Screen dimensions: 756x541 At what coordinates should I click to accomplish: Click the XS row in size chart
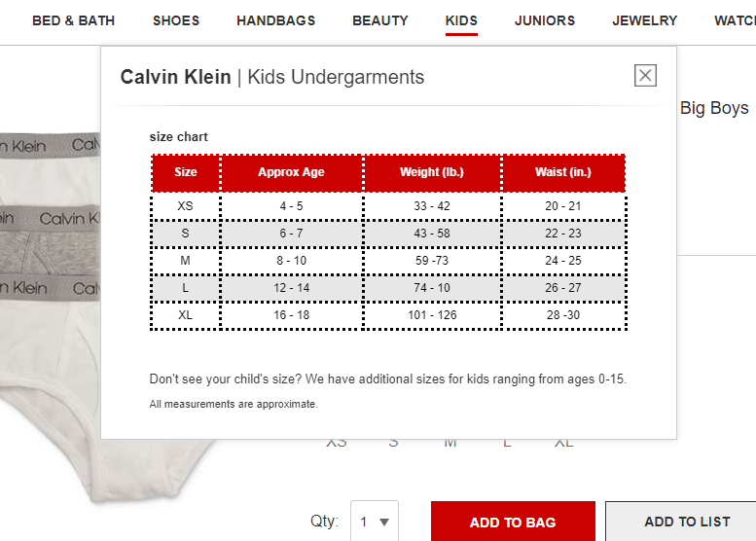pos(186,206)
